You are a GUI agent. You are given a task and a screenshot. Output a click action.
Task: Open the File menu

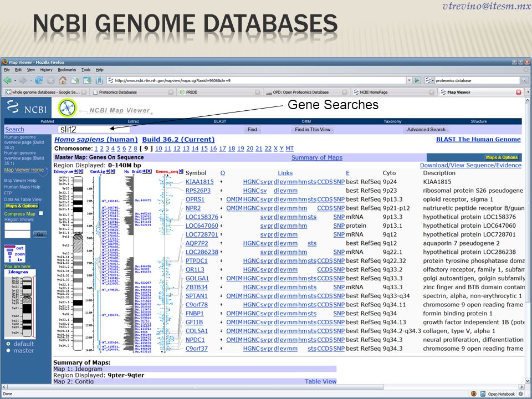point(7,70)
